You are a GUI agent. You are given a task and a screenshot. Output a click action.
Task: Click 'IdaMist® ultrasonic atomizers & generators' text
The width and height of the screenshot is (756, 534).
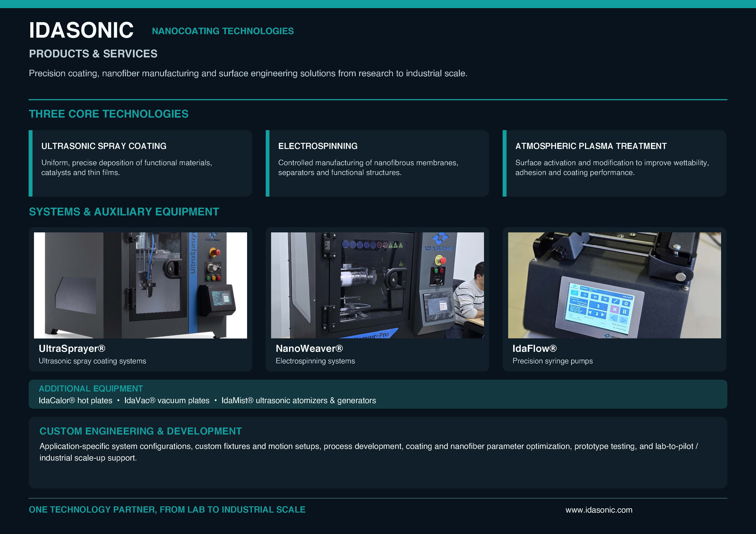point(299,401)
